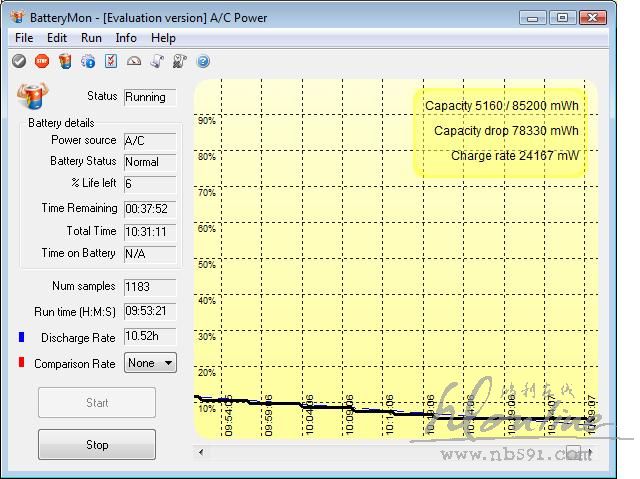This screenshot has width=640, height=479.
Task: Open the Comparison Rate dropdown
Action: (x=150, y=363)
